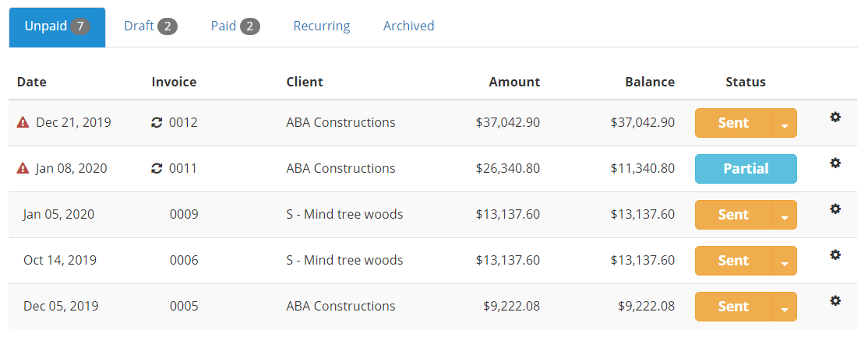The height and width of the screenshot is (337, 868).
Task: Click the Partial status button
Action: pos(746,169)
